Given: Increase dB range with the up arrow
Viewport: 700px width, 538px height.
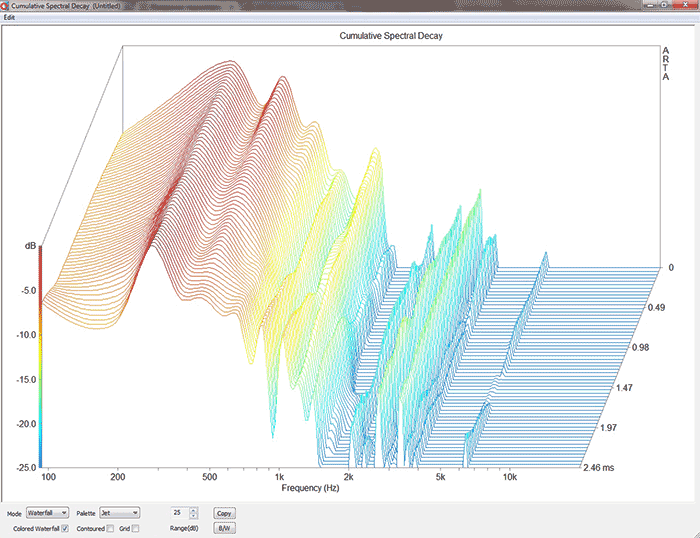Looking at the screenshot, I should pos(194,510).
